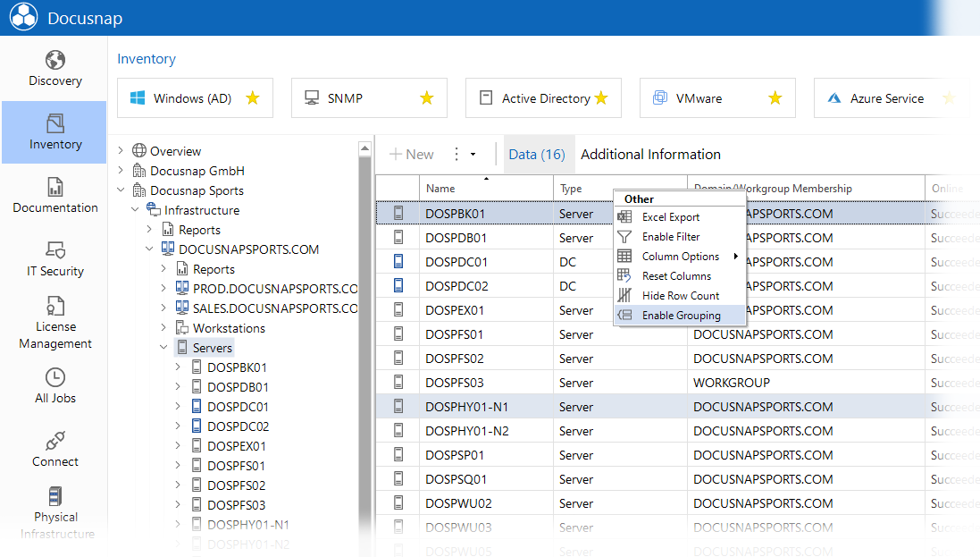Select the DOSPHY01-N1 table row name

tap(467, 407)
